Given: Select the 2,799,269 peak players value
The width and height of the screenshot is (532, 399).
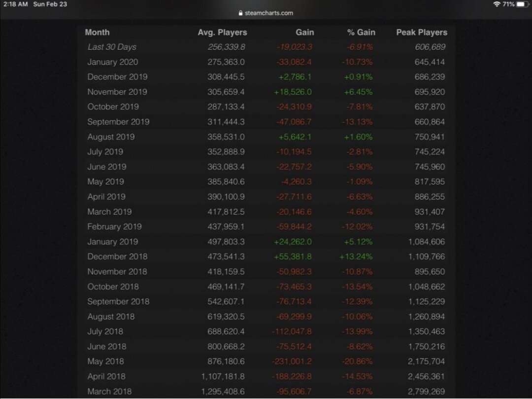Looking at the screenshot, I should coord(426,392).
